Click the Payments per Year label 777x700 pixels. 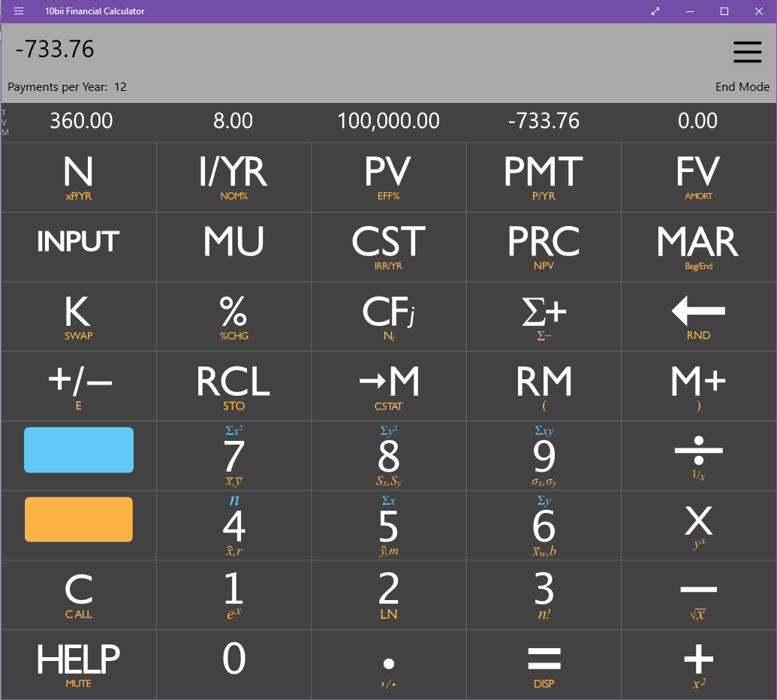click(67, 87)
